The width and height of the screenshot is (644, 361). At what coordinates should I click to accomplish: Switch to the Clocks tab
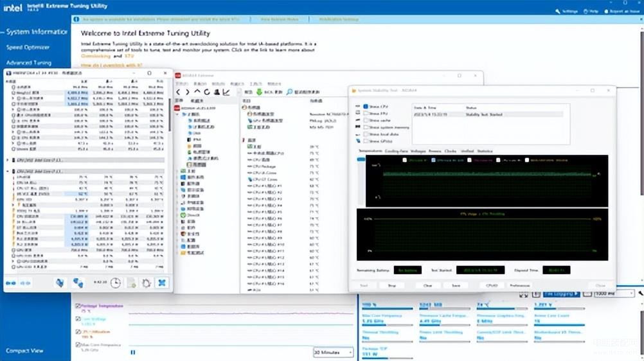(450, 151)
